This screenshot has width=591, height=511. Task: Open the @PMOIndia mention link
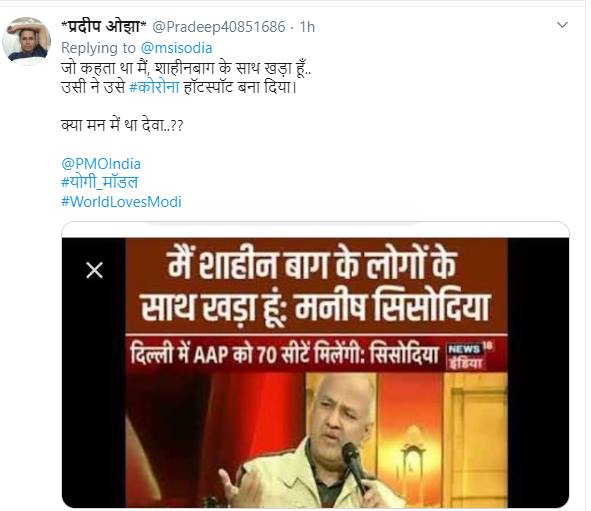[x=101, y=164]
